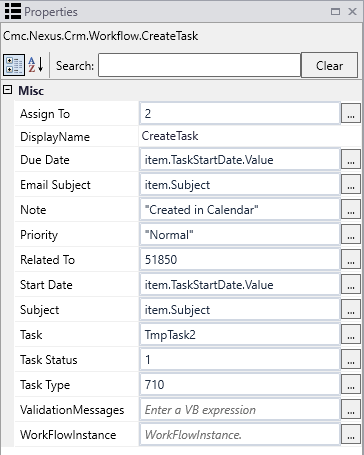Select the Start Date property label

click(46, 285)
